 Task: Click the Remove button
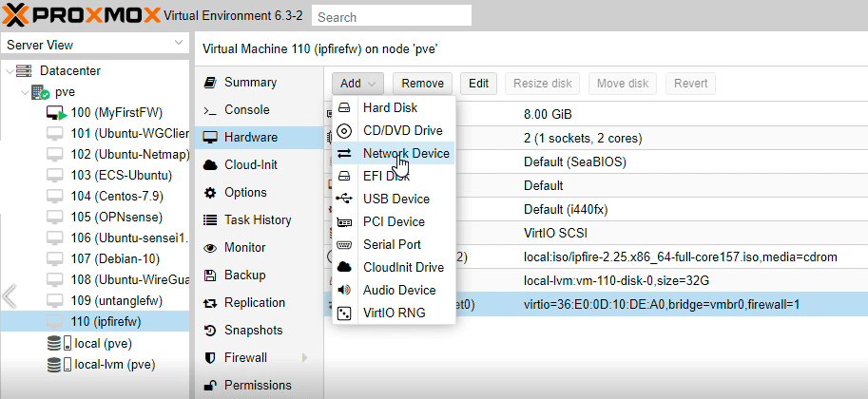tap(422, 84)
